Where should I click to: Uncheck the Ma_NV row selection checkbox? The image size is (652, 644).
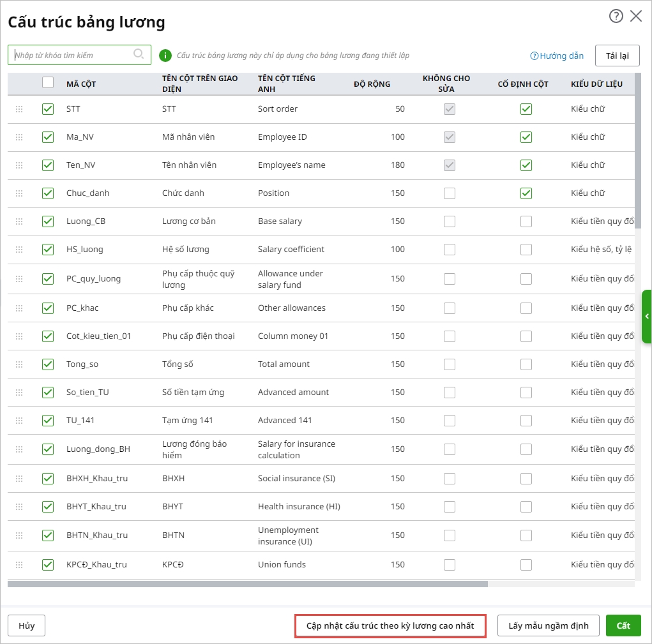tap(48, 137)
